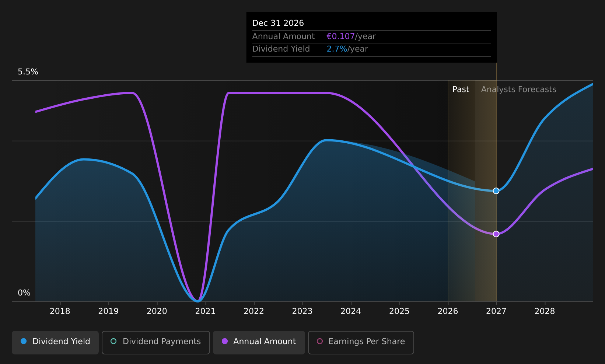Click the 'Analysts Forecasts' region label
Viewport: 605px width, 364px height.
pyautogui.click(x=518, y=90)
